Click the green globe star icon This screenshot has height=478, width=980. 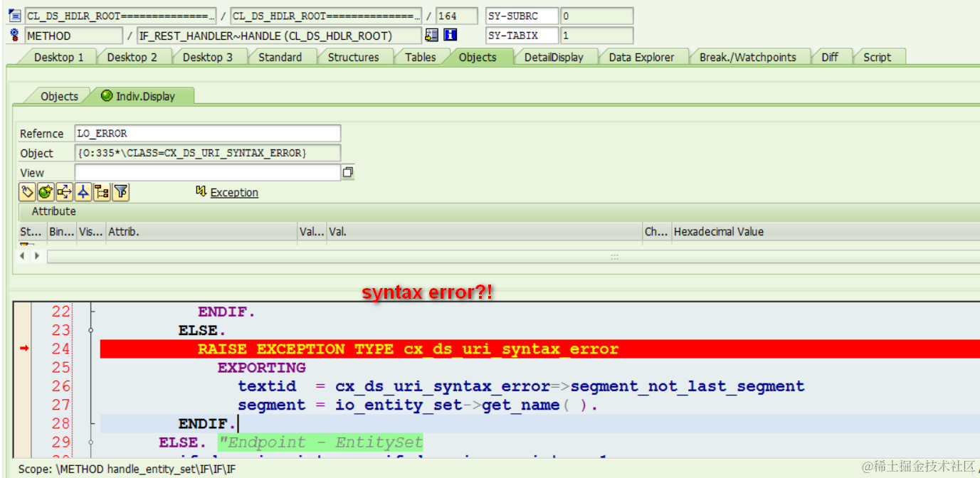pyautogui.click(x=46, y=191)
